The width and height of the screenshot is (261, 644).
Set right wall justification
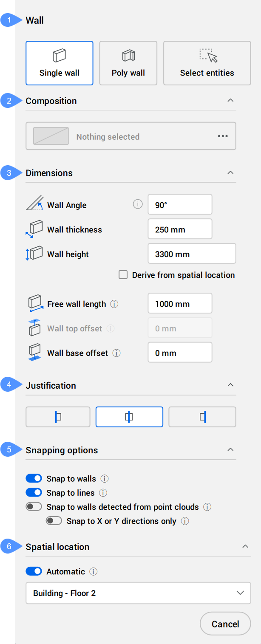202,417
